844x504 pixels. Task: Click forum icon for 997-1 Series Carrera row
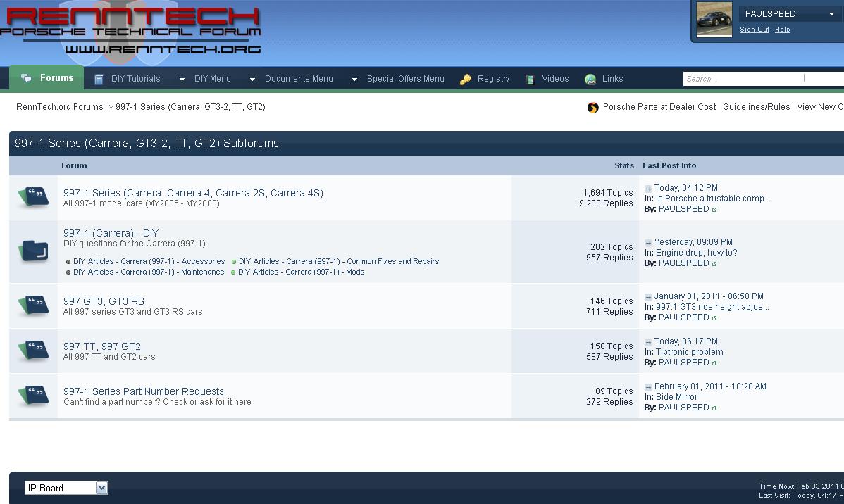pos(33,197)
